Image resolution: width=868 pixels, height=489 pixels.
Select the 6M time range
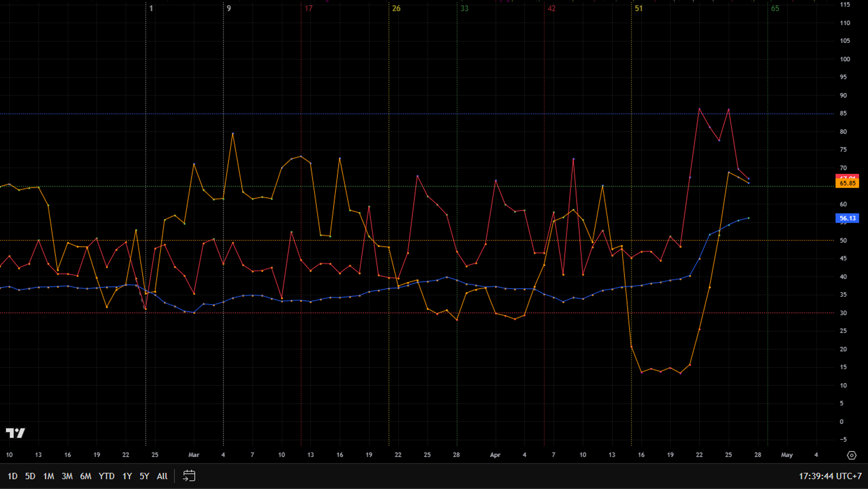click(x=86, y=476)
